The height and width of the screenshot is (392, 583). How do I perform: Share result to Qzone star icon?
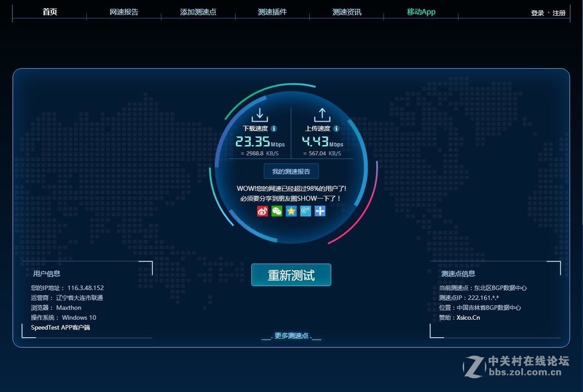point(291,211)
